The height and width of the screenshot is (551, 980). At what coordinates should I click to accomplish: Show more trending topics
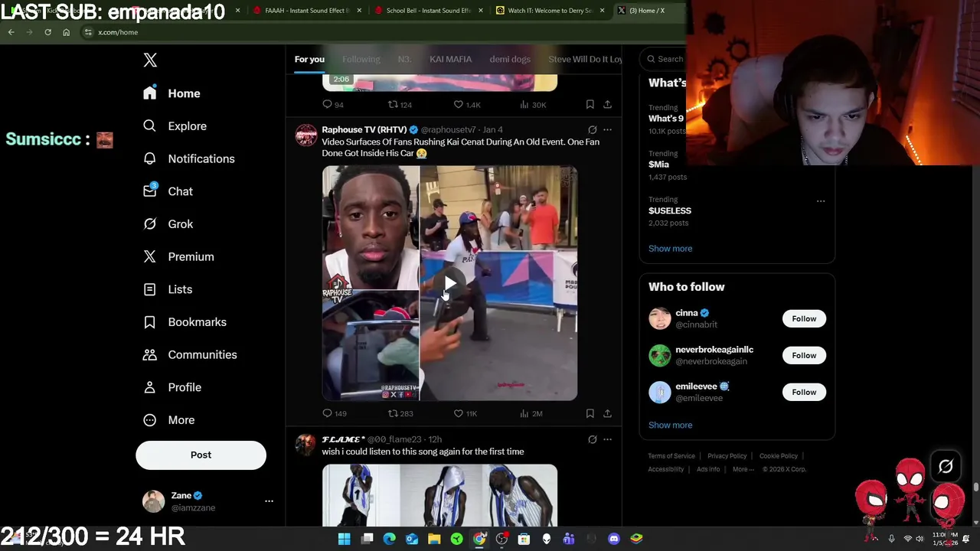[670, 249]
